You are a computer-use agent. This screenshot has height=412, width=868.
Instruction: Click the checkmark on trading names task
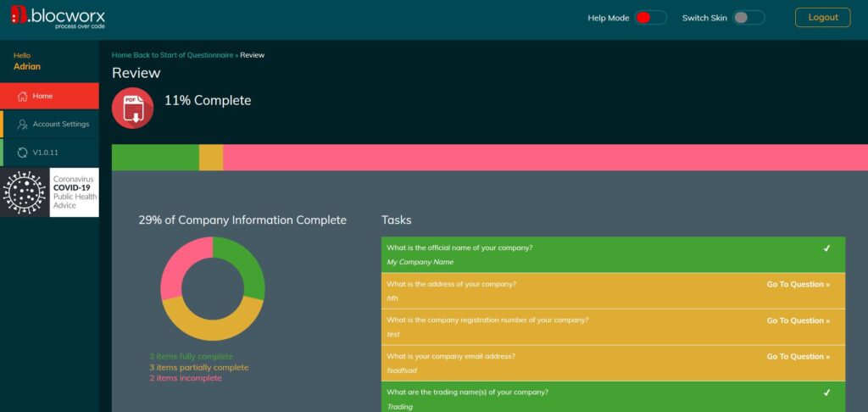coord(826,393)
